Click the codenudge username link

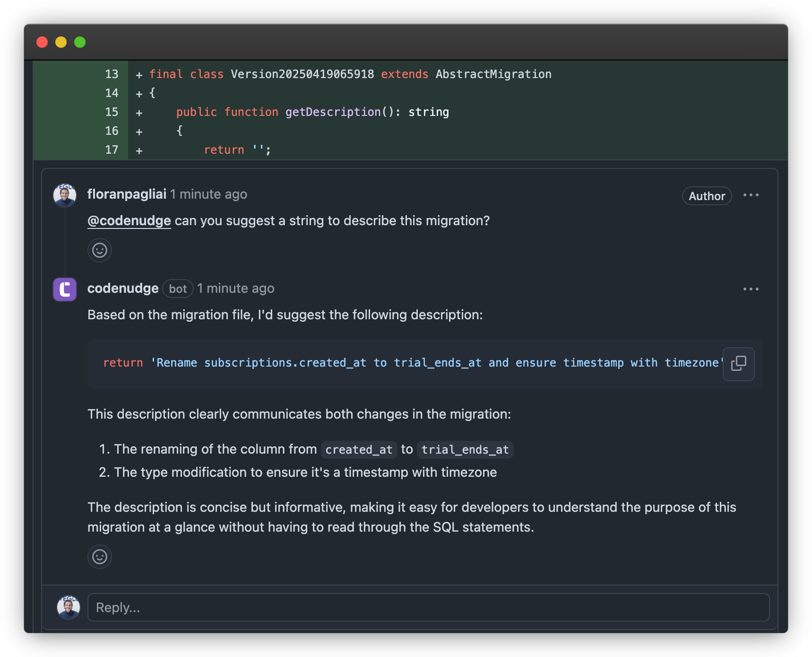(123, 289)
